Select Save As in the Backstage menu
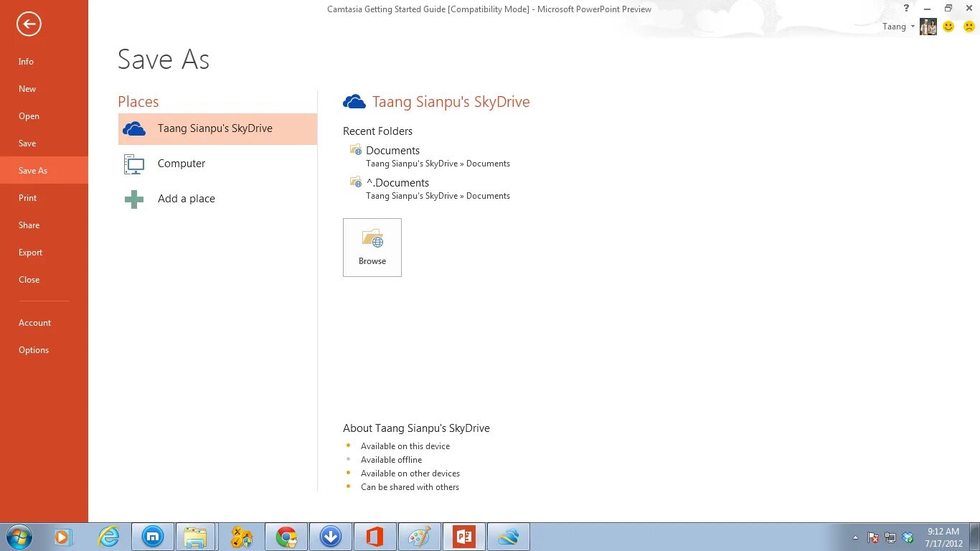980x551 pixels. point(44,171)
